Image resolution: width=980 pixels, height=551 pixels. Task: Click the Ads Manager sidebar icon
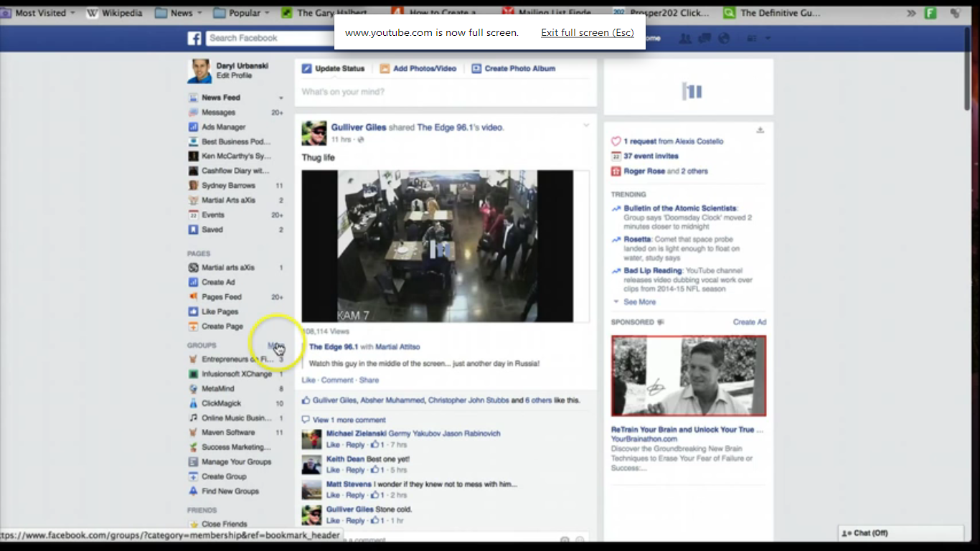tap(193, 127)
